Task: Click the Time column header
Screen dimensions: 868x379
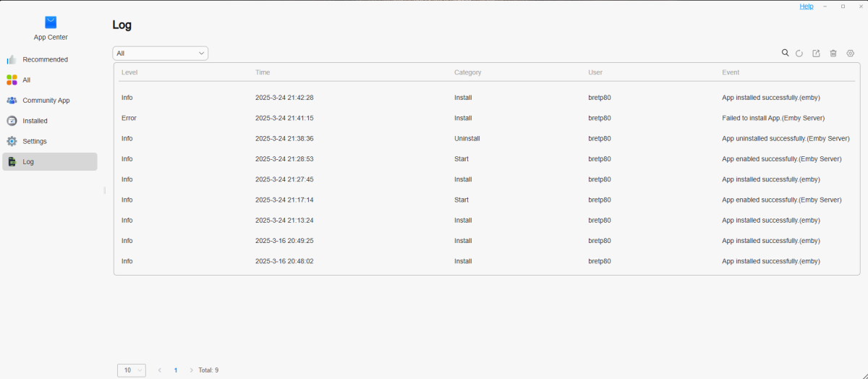Action: [x=263, y=72]
